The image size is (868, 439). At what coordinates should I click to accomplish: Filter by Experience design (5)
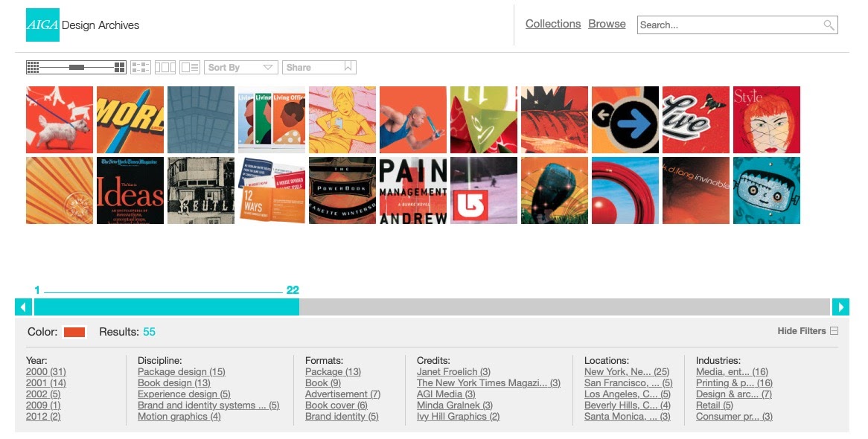185,394
